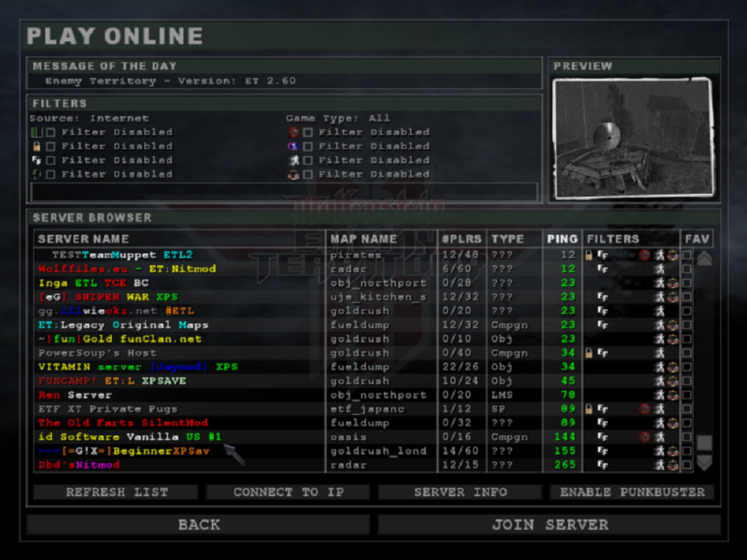Click padlock icon in TESTTeamMuppet ETL2 row

(589, 255)
